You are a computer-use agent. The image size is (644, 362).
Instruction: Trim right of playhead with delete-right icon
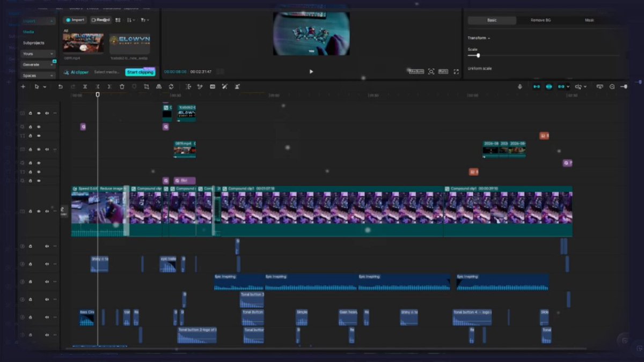pyautogui.click(x=109, y=86)
